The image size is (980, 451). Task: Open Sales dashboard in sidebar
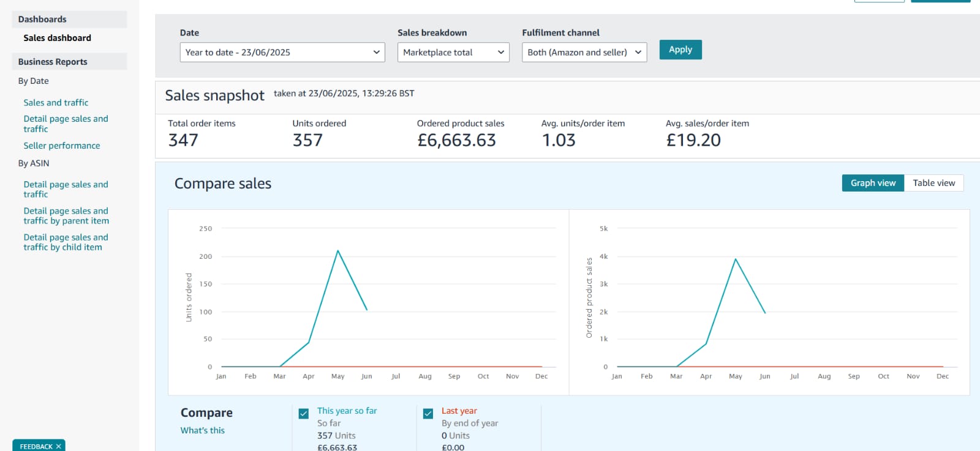(x=57, y=38)
